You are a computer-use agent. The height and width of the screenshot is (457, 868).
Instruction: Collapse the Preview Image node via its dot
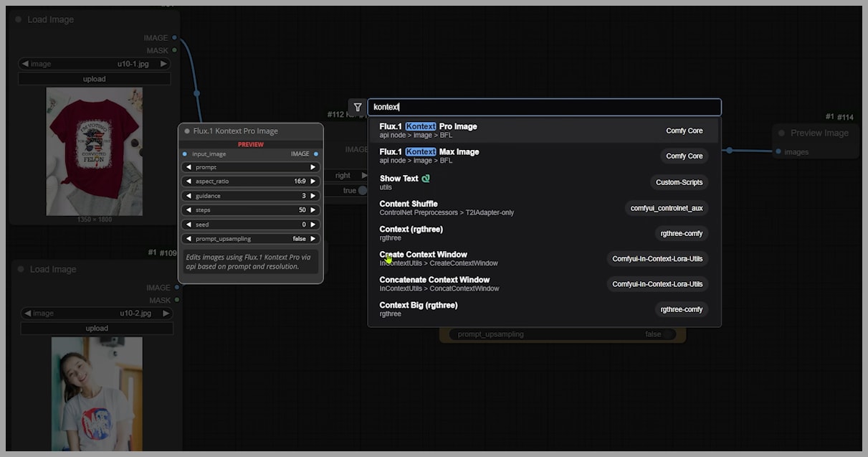click(781, 133)
